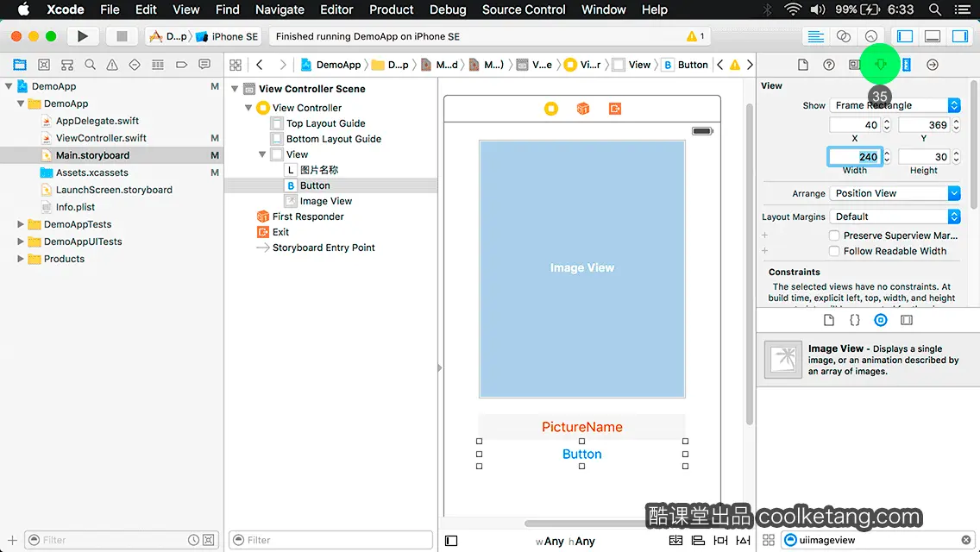Open the Find navigator
The height and width of the screenshot is (552, 980).
pyautogui.click(x=90, y=65)
